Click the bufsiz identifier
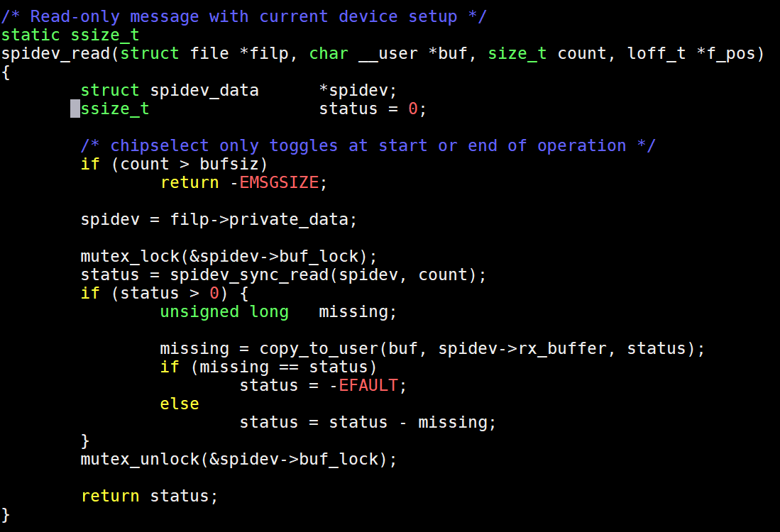The width and height of the screenshot is (780, 532). [229, 164]
